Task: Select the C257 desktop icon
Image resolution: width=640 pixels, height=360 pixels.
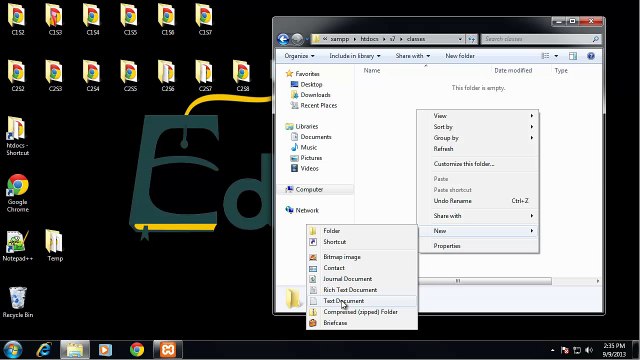Action: (205, 75)
